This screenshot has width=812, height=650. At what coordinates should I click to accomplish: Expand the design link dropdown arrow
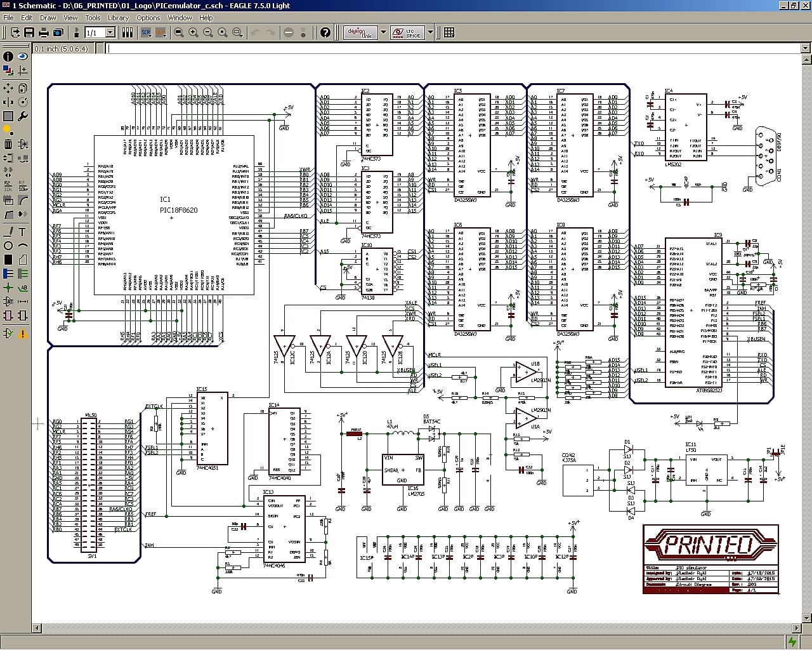pyautogui.click(x=383, y=32)
